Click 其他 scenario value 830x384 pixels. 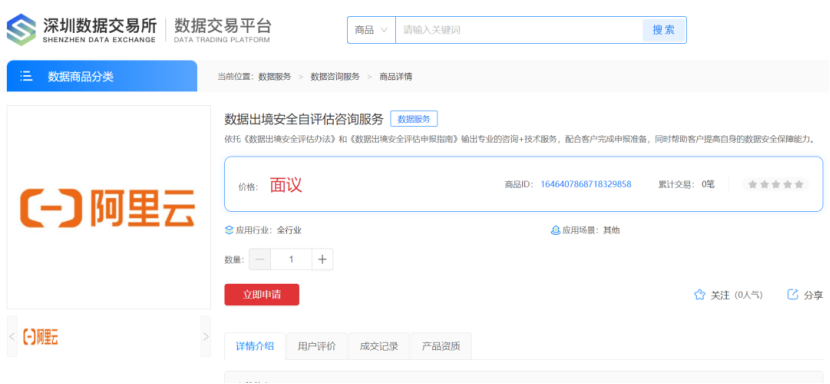[611, 230]
